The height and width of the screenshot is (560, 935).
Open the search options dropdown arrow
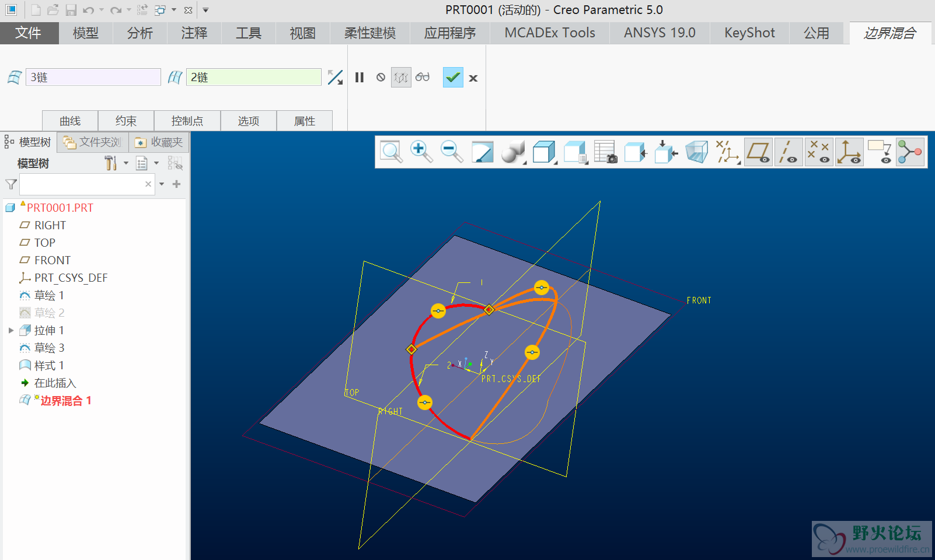162,184
